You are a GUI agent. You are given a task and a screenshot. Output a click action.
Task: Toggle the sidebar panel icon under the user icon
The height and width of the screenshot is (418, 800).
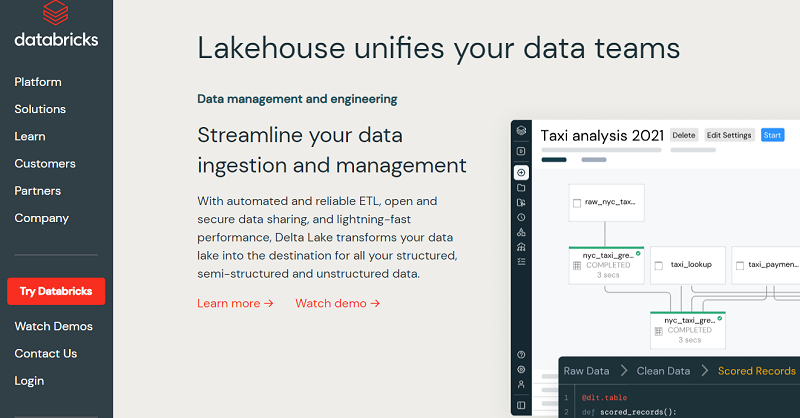click(521, 405)
